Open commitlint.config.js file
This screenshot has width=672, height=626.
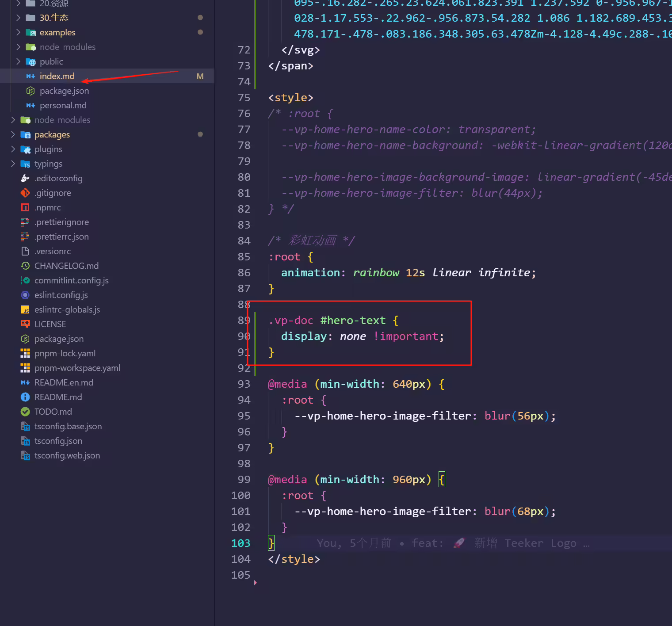point(72,280)
